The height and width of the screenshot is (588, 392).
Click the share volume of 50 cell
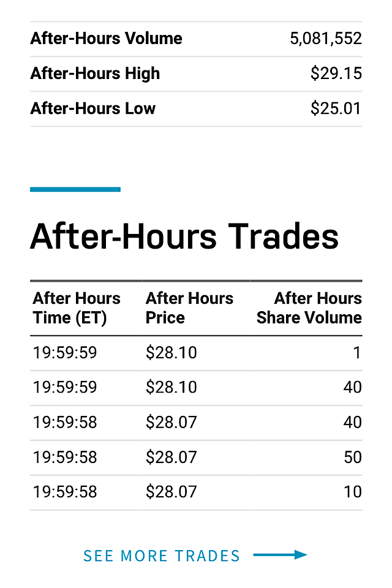[x=353, y=457]
